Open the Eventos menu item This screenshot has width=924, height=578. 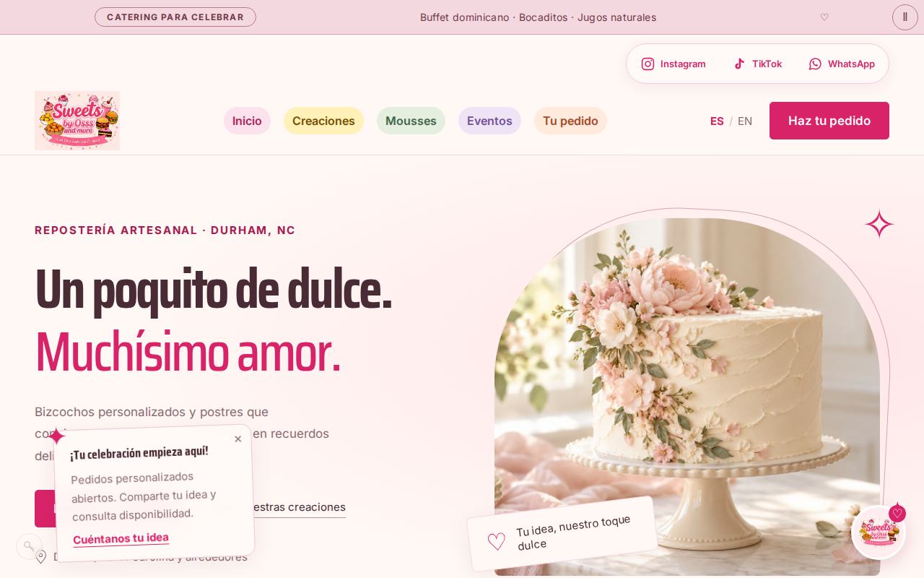(x=489, y=121)
